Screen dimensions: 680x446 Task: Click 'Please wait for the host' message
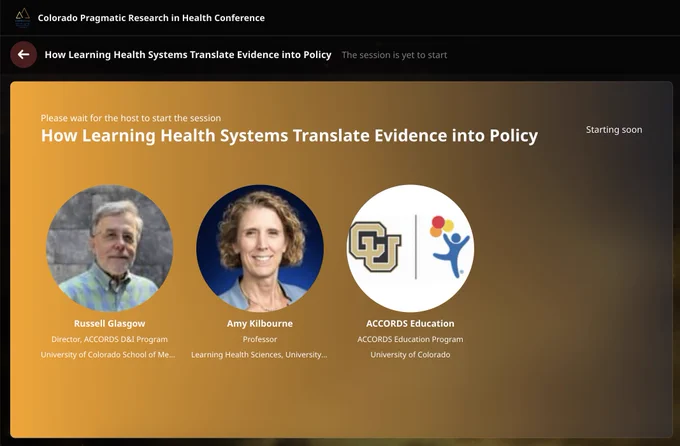click(131, 118)
